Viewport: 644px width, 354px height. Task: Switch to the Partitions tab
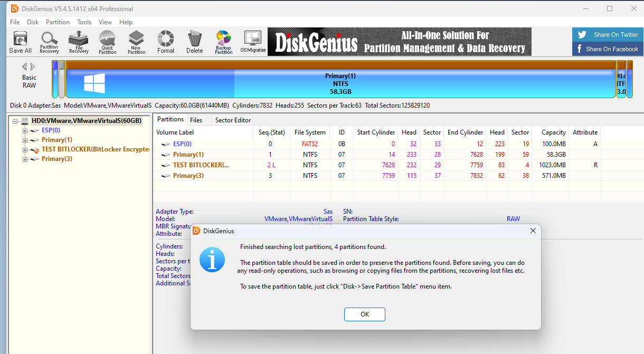[171, 119]
